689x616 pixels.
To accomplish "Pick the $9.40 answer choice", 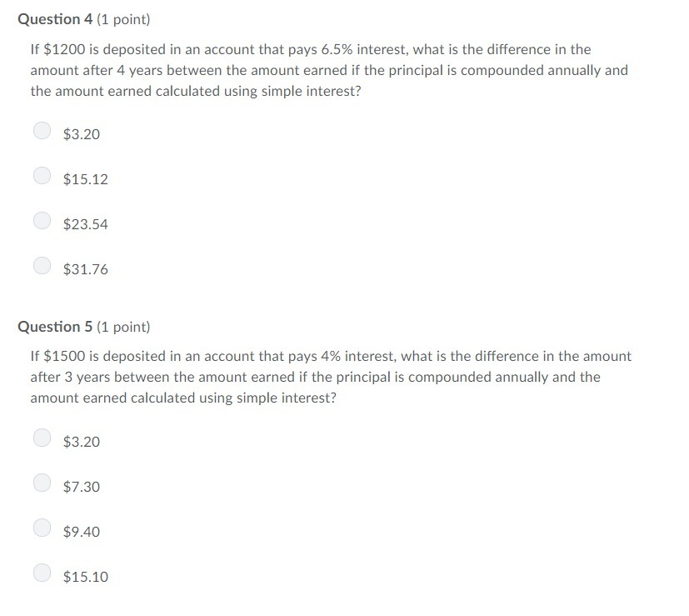I will click(42, 528).
